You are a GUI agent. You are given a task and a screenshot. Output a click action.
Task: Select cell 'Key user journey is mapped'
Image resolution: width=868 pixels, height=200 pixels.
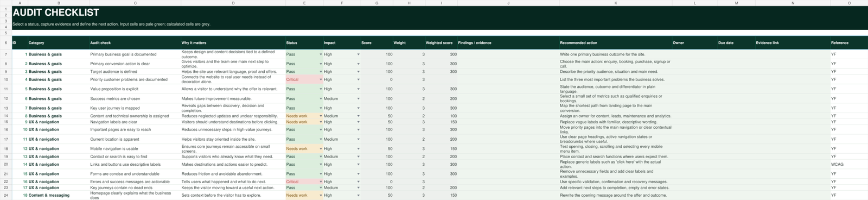coord(135,108)
